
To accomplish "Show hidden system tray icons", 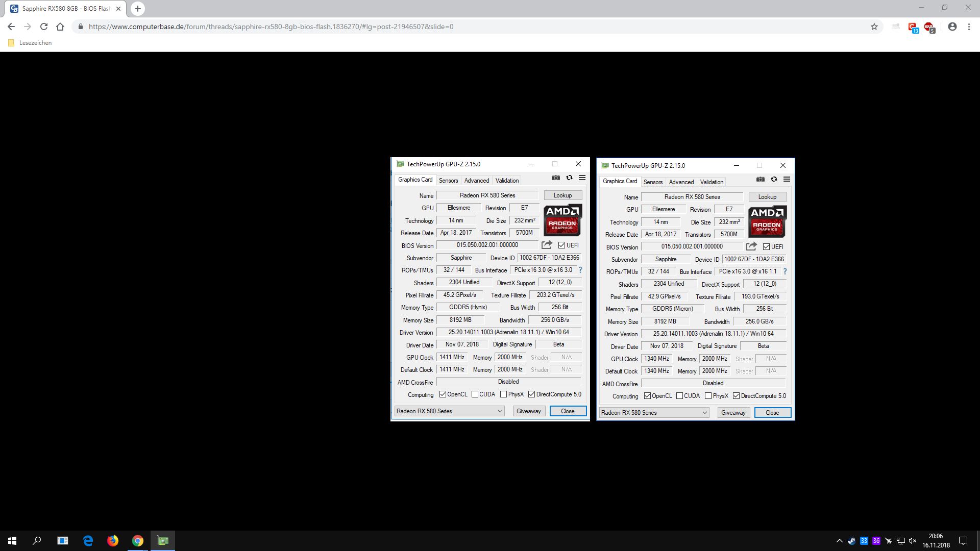I will [x=839, y=541].
